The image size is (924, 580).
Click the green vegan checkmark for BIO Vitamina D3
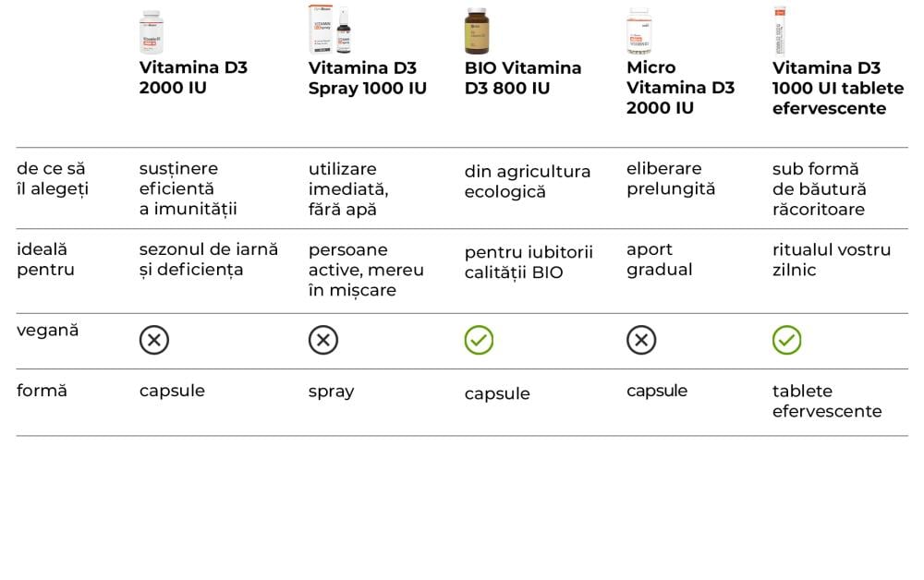tap(479, 340)
